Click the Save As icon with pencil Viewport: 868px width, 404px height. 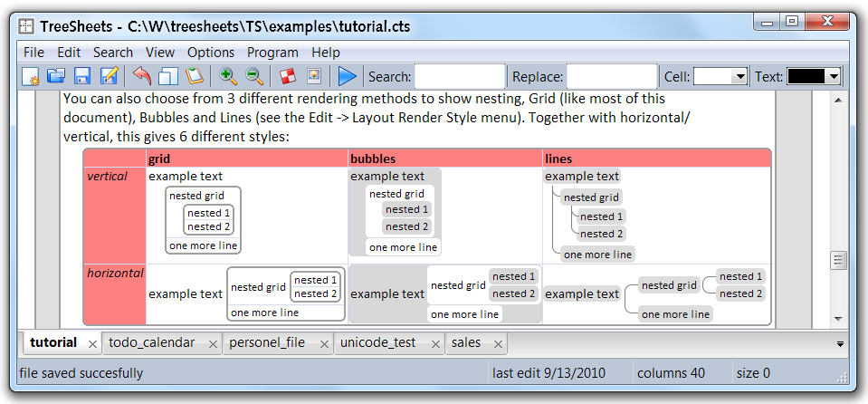pos(109,77)
